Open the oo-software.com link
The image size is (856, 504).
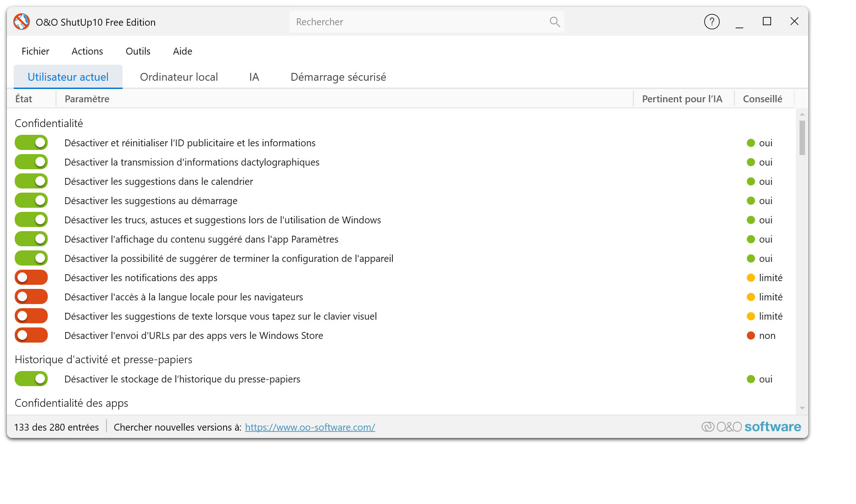[310, 427]
